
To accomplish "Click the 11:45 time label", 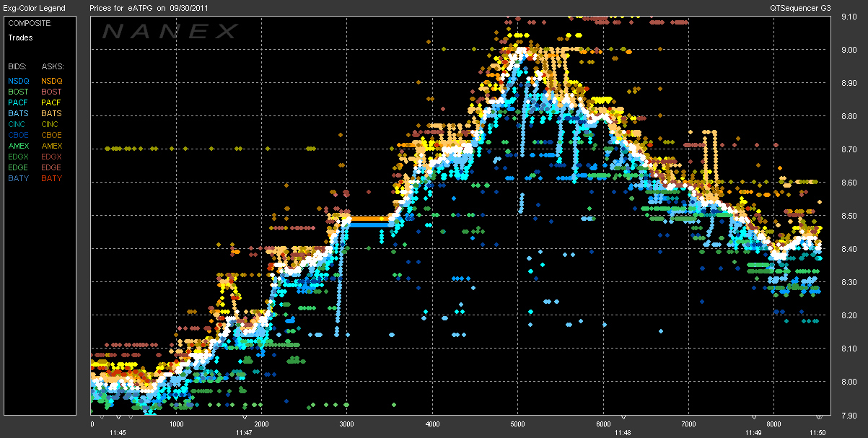I will click(x=118, y=433).
